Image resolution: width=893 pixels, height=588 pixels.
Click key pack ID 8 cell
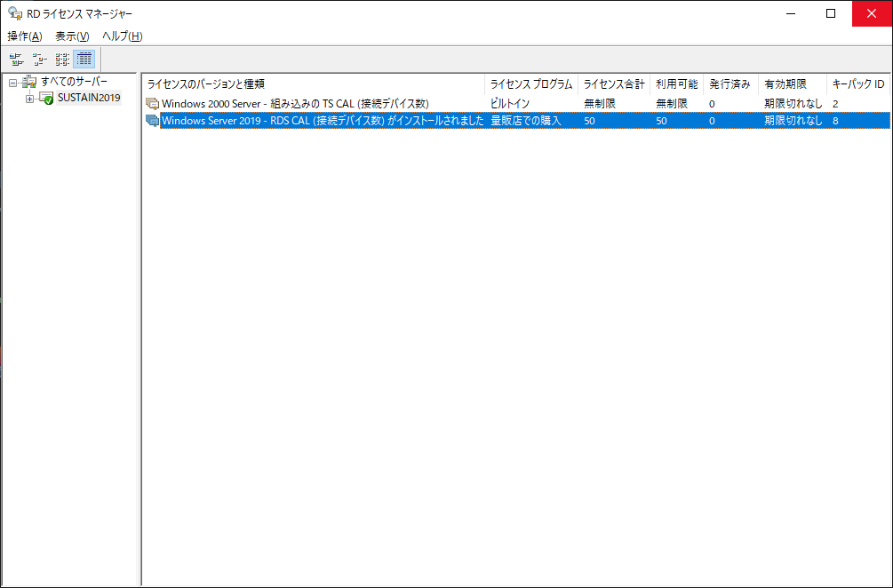835,121
